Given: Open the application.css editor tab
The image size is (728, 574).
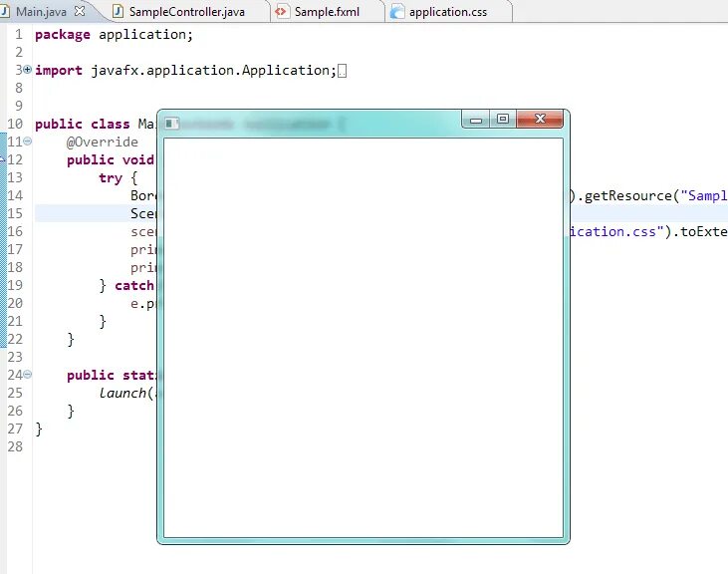Looking at the screenshot, I should pos(447,12).
